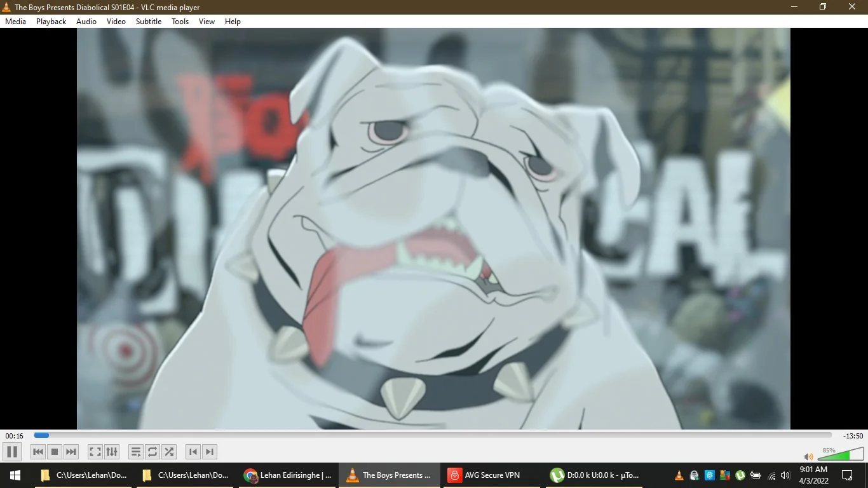Skip to the previous media in playlist
Image resolution: width=868 pixels, height=488 pixels.
click(38, 452)
